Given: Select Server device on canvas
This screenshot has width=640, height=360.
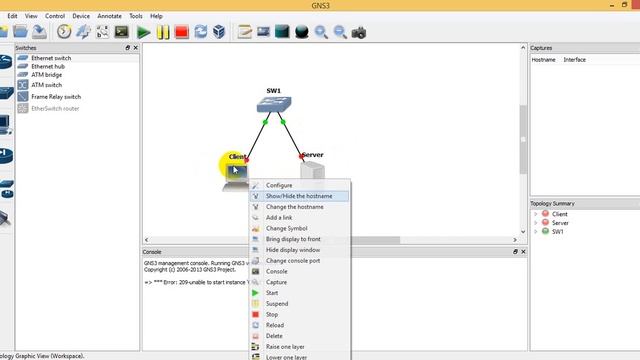Looking at the screenshot, I should pos(313,170).
